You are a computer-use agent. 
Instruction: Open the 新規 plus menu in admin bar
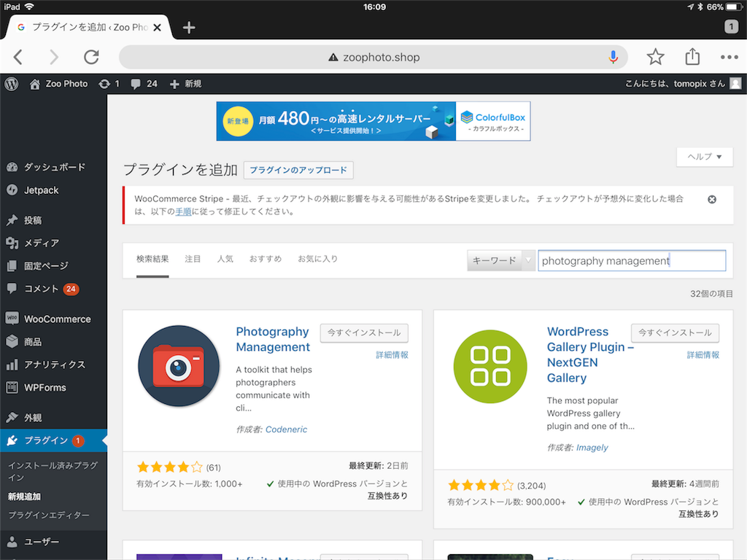[186, 84]
